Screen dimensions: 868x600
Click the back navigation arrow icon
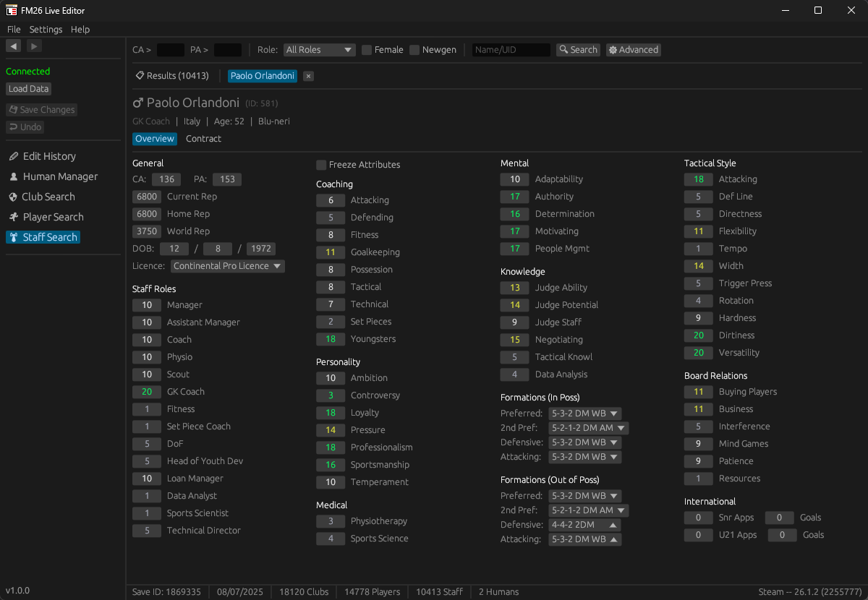[13, 46]
